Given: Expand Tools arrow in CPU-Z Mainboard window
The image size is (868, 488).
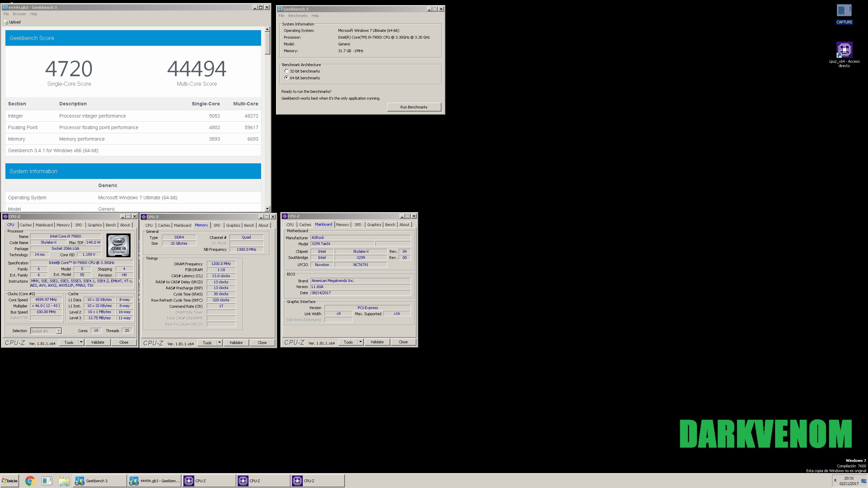Looking at the screenshot, I should click(x=360, y=342).
